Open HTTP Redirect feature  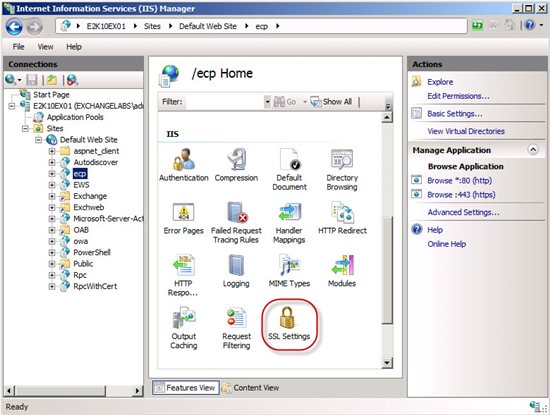point(342,218)
